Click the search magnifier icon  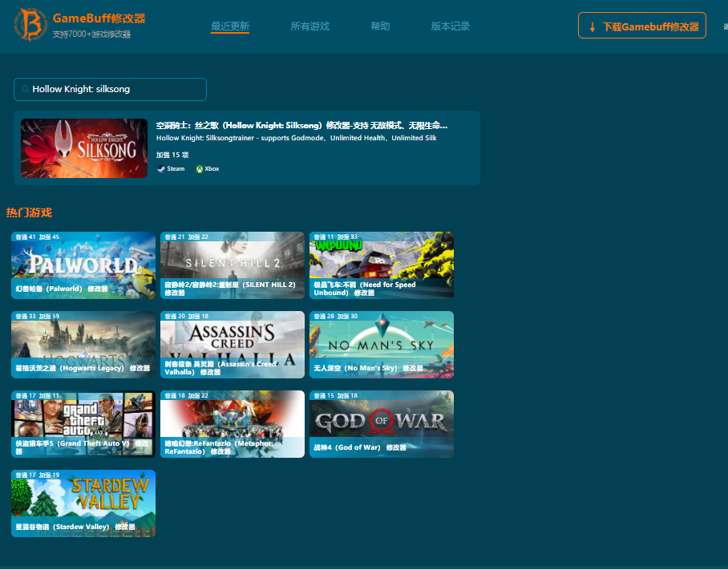point(25,89)
